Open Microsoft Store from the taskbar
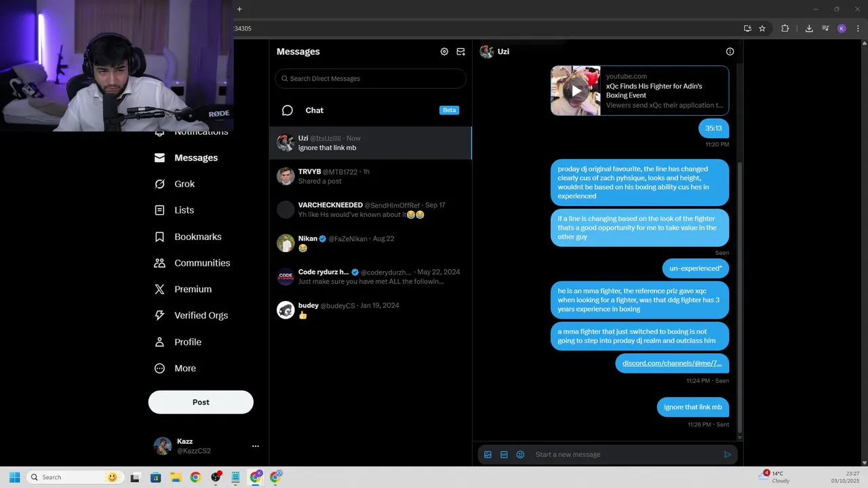Image resolution: width=868 pixels, height=488 pixels. (x=155, y=477)
